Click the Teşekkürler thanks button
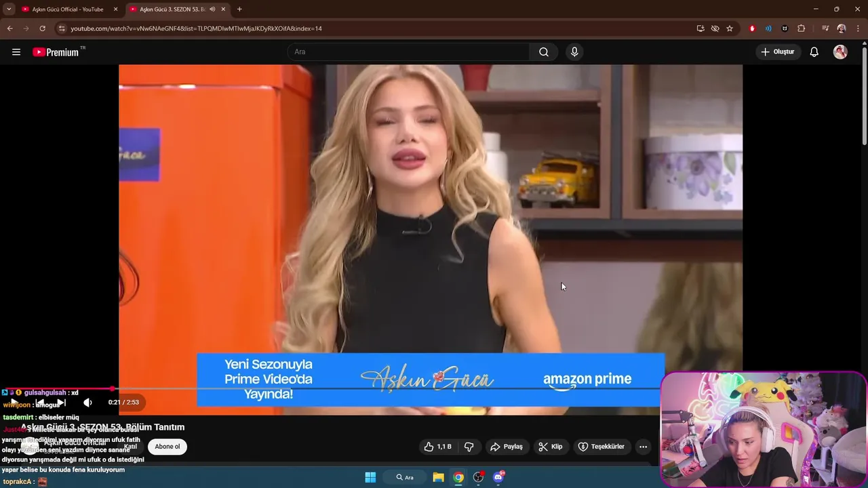868x488 pixels. coord(601,447)
